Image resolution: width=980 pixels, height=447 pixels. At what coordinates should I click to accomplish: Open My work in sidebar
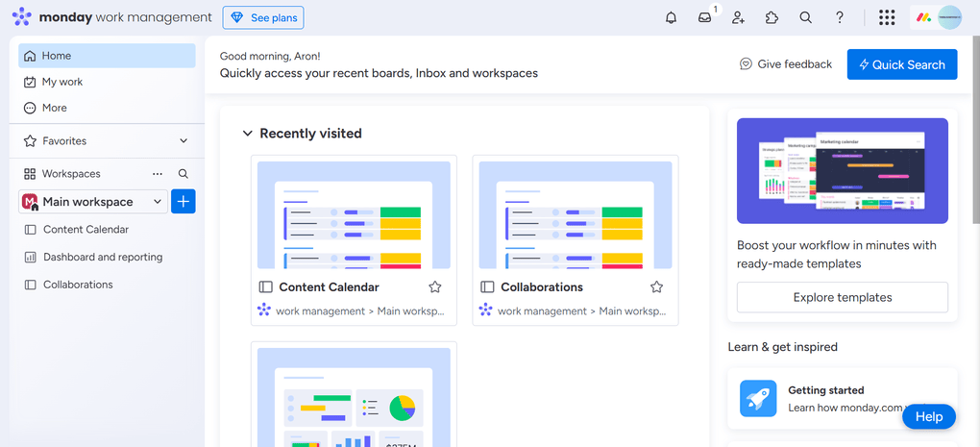click(61, 82)
